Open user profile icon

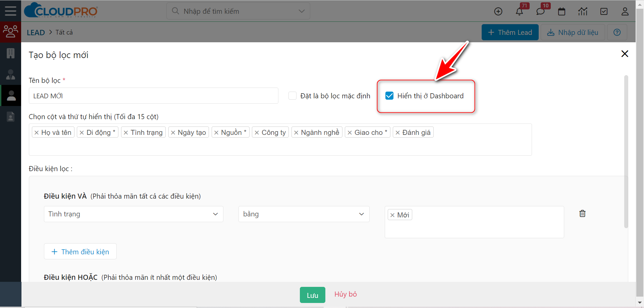click(625, 11)
